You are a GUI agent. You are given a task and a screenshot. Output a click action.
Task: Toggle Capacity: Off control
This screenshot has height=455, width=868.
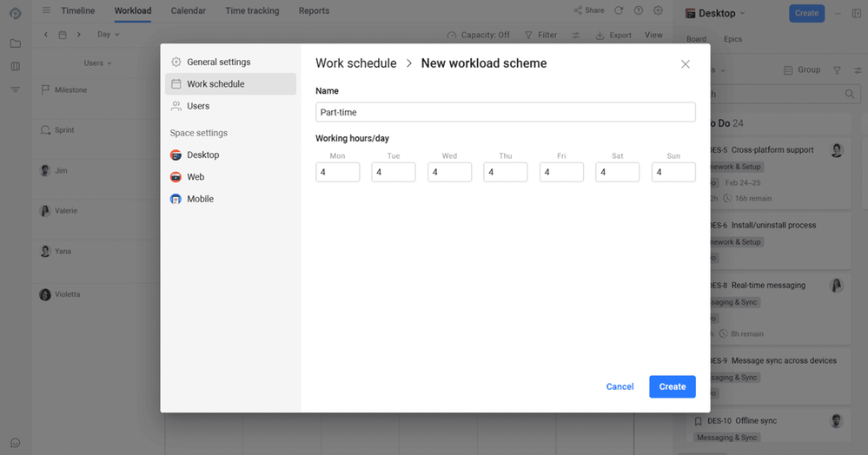click(x=478, y=35)
